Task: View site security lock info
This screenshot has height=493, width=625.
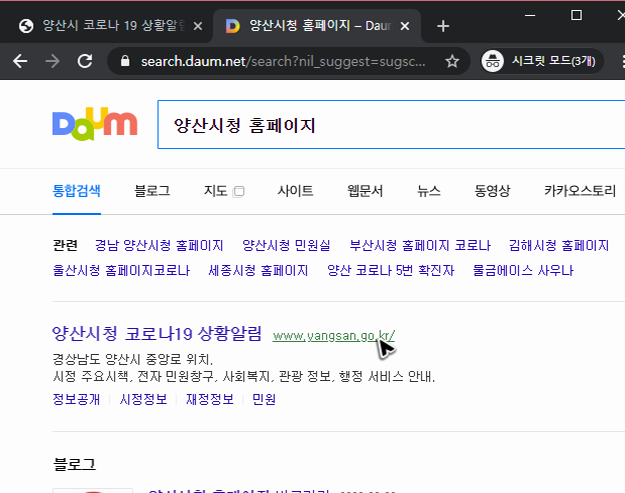Action: tap(125, 61)
